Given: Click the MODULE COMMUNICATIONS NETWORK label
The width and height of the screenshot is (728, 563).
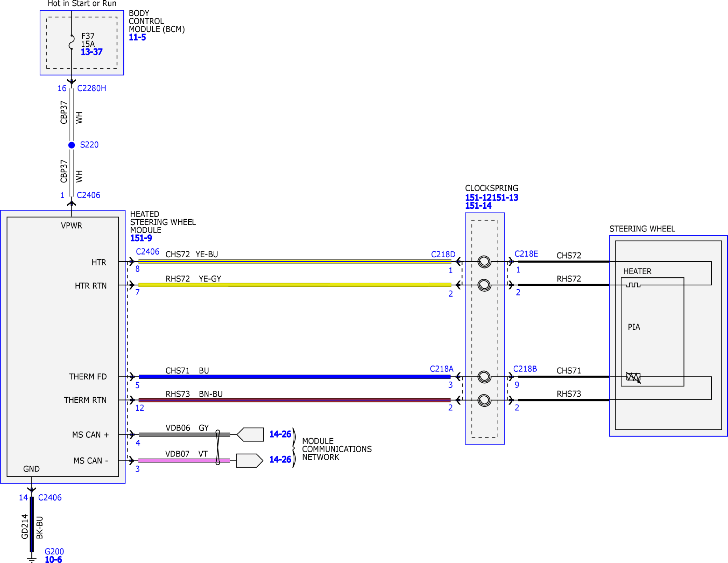Looking at the screenshot, I should (337, 449).
